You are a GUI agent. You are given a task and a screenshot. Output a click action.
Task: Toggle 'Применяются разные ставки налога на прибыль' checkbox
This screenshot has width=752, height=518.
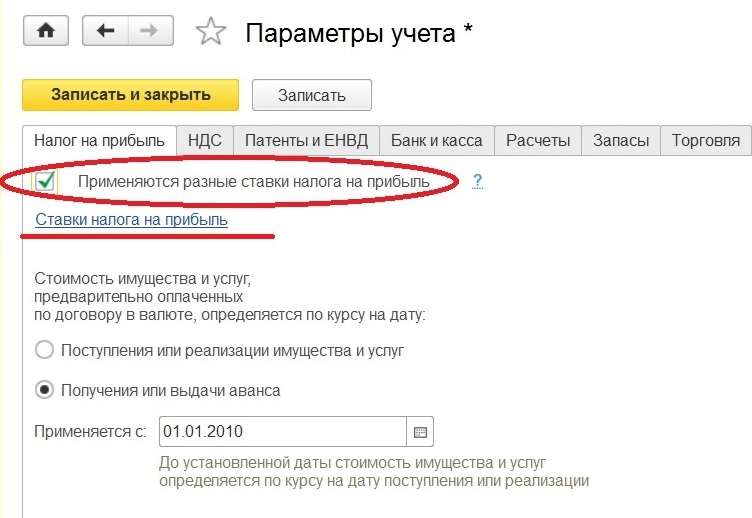click(45, 181)
